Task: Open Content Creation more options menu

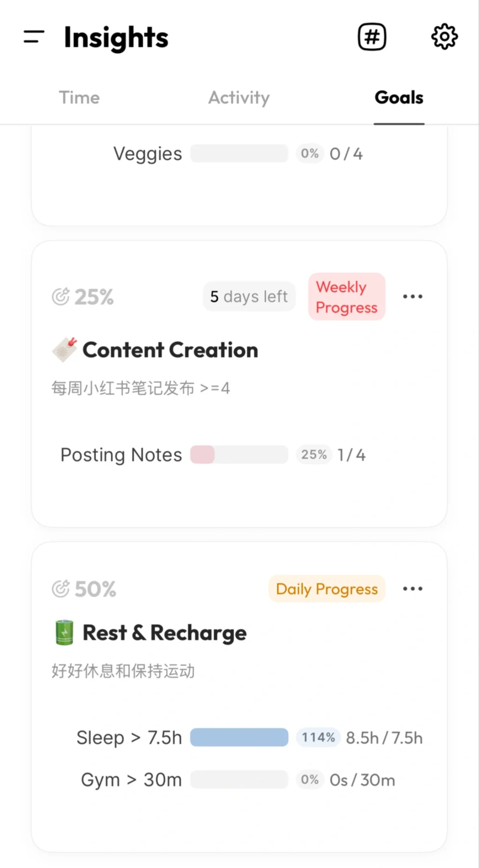Action: 412,297
